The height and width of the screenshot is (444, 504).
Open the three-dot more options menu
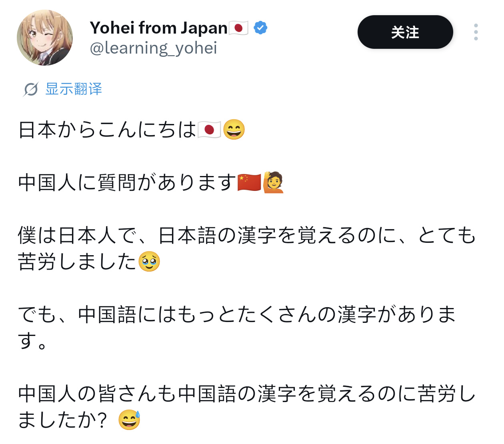point(476,32)
